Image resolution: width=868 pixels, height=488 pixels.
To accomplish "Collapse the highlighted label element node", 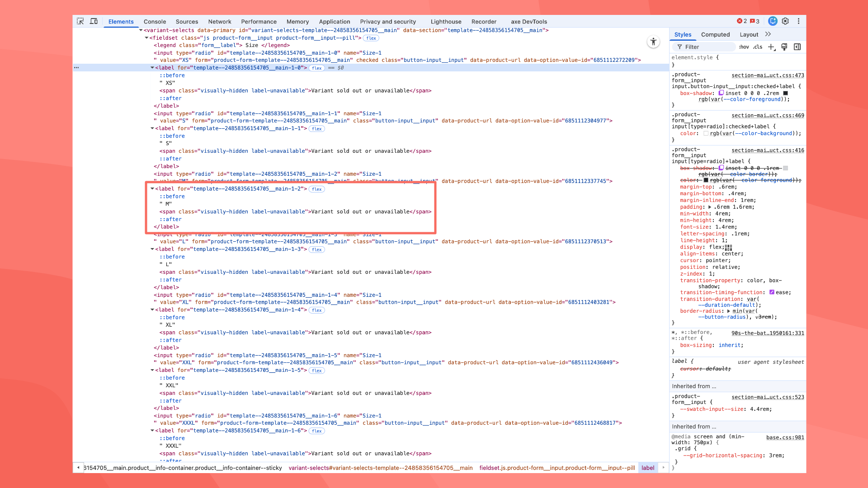I will (x=153, y=189).
